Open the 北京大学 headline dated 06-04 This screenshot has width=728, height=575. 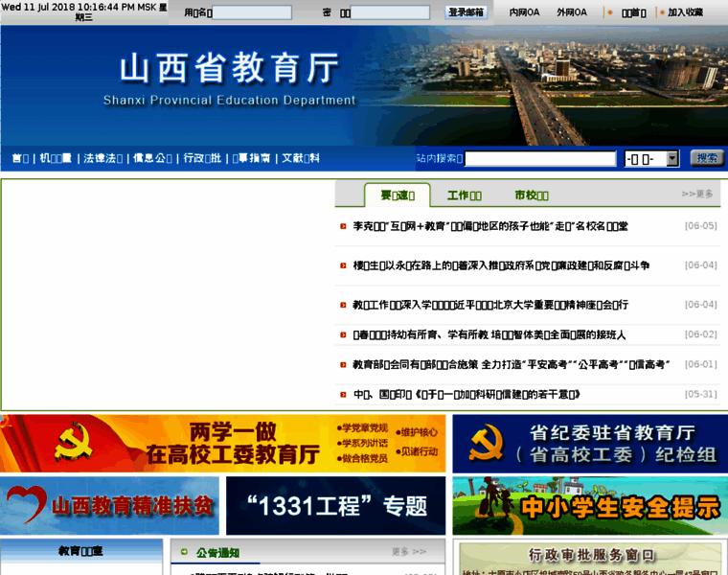pos(490,305)
